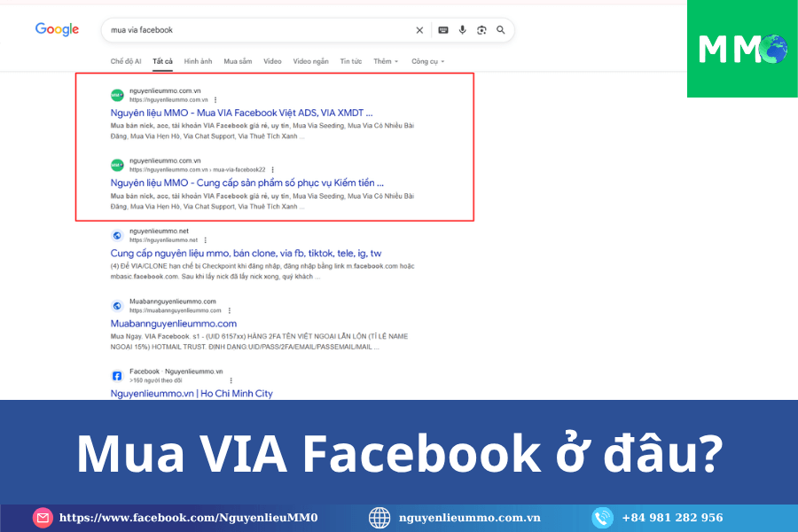The height and width of the screenshot is (532, 798).
Task: Open the on-screen keyboard input tool
Action: coord(443,30)
